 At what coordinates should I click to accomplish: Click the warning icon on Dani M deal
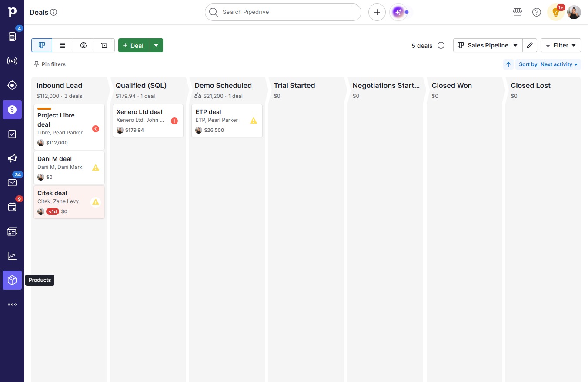(96, 168)
